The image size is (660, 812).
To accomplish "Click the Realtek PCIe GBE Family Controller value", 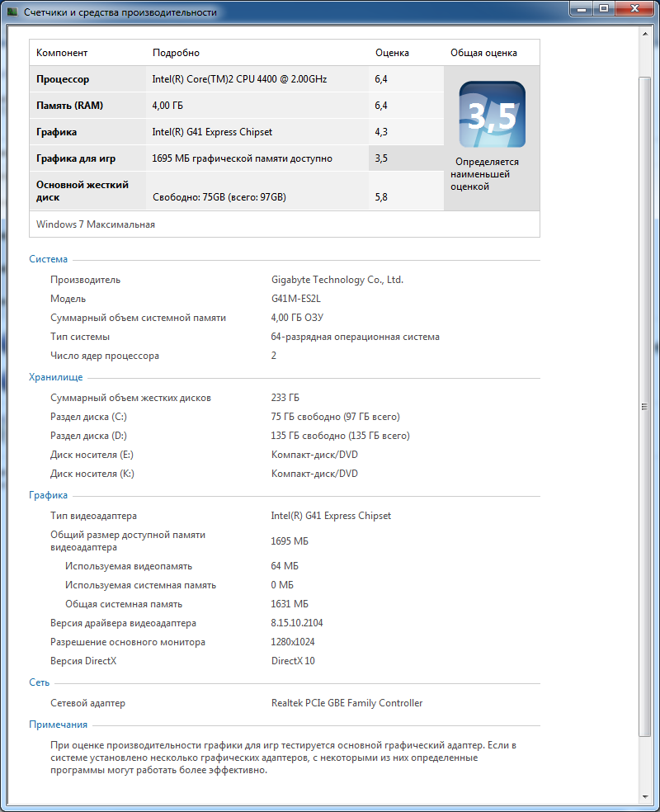I will [x=346, y=703].
